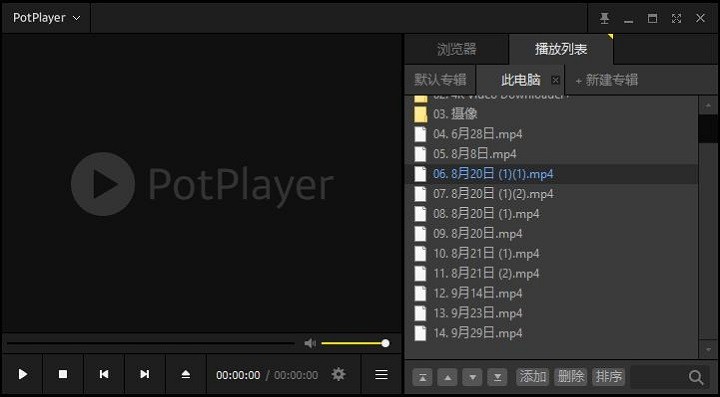Select 04. 6月28日.mp4 in playlist

coord(551,134)
